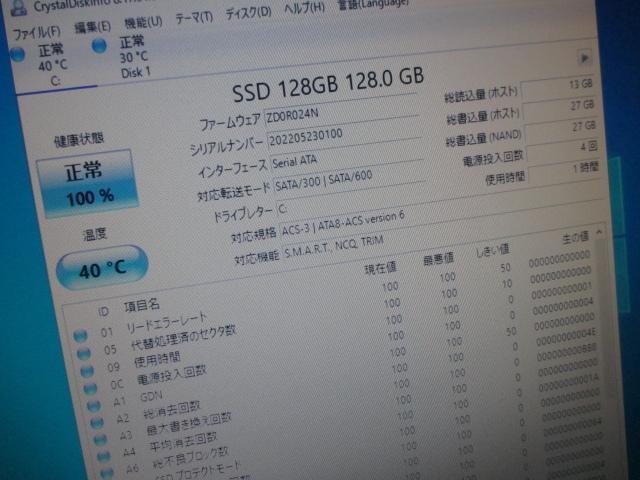Select the C: drive status icon
Viewport: 640px width, 480px height.
click(x=18, y=54)
